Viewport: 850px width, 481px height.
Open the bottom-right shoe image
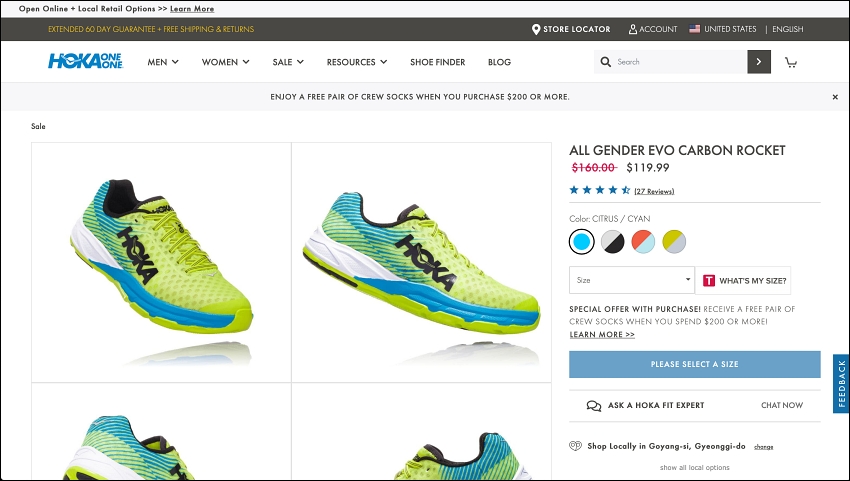coord(421,432)
